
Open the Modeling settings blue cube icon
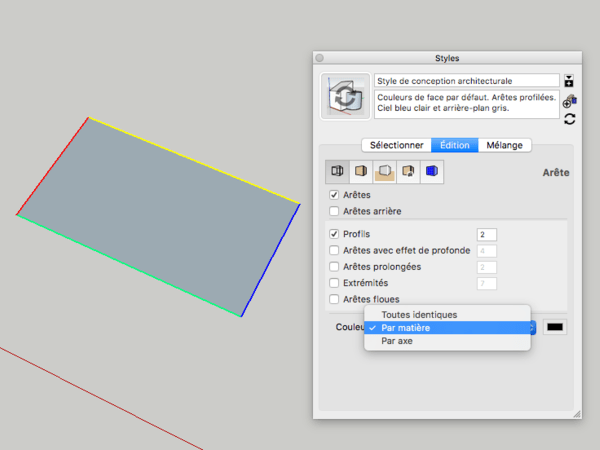[x=432, y=171]
